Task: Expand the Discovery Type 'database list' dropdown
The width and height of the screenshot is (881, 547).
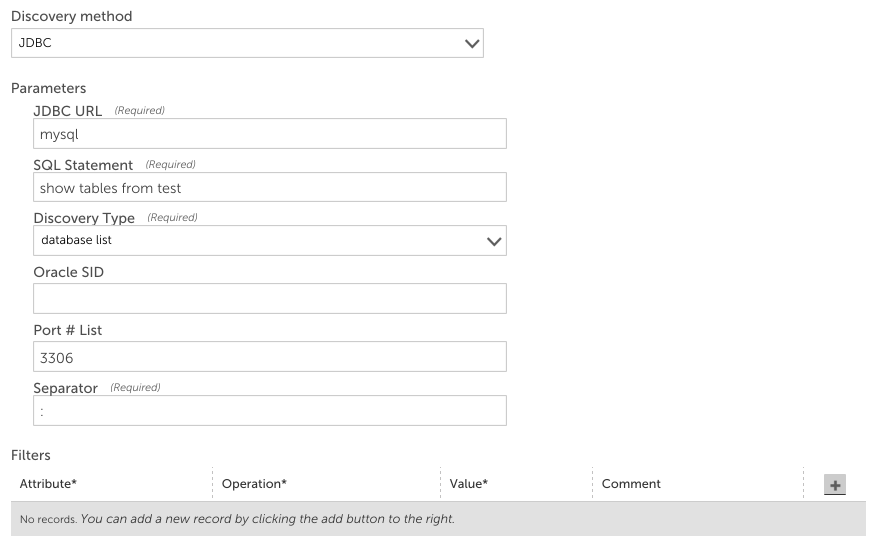Action: click(269, 241)
